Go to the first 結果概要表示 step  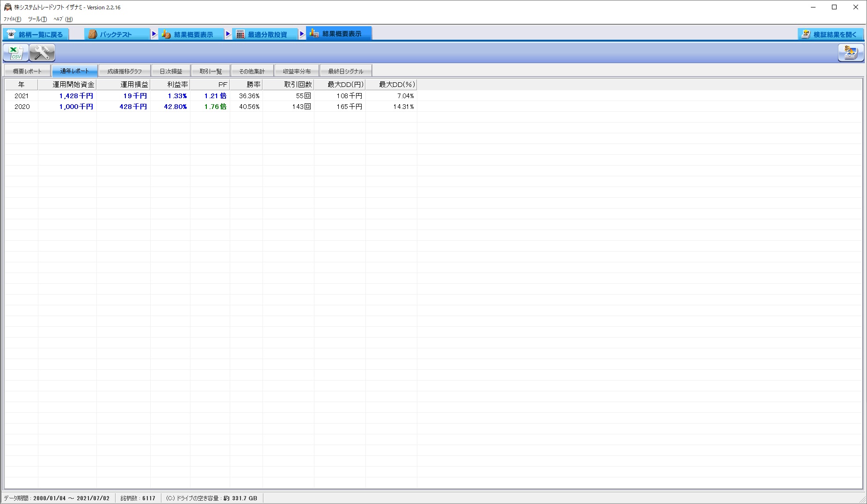click(x=191, y=34)
